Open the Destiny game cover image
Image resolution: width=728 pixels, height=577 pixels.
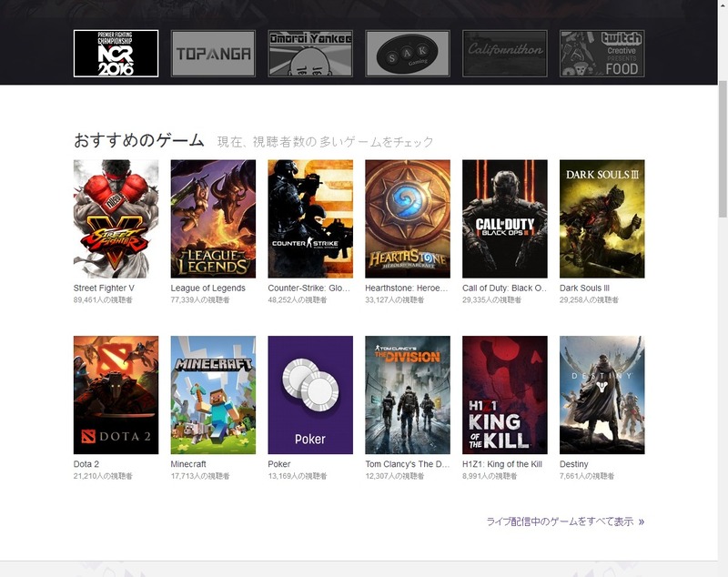[x=602, y=395]
